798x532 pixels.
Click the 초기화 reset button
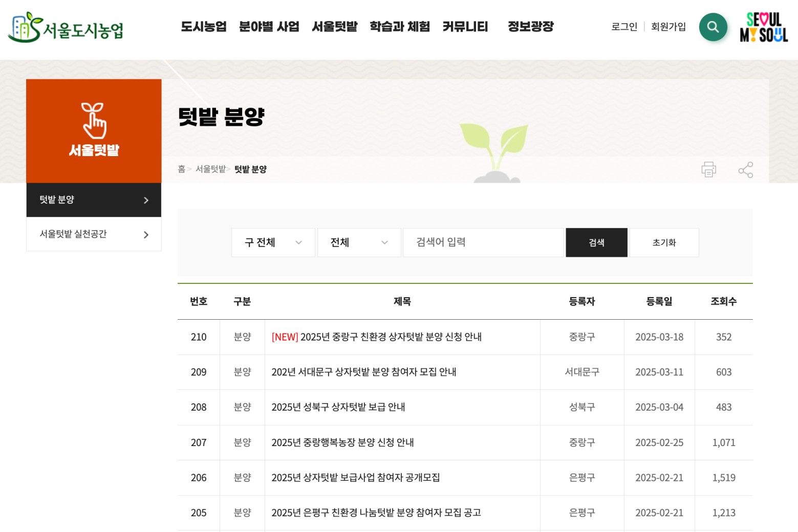pyautogui.click(x=664, y=242)
